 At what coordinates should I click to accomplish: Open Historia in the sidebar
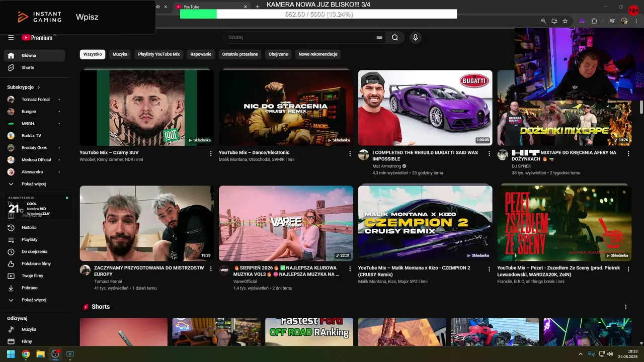tap(34, 227)
